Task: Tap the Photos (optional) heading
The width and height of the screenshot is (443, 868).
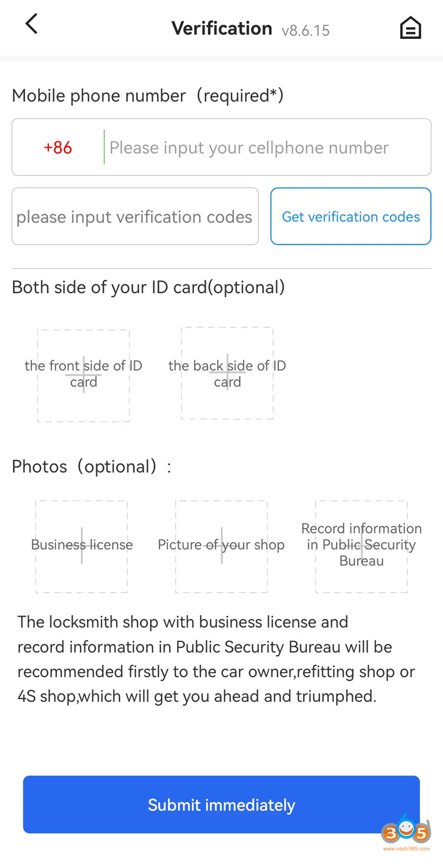Action: [92, 466]
